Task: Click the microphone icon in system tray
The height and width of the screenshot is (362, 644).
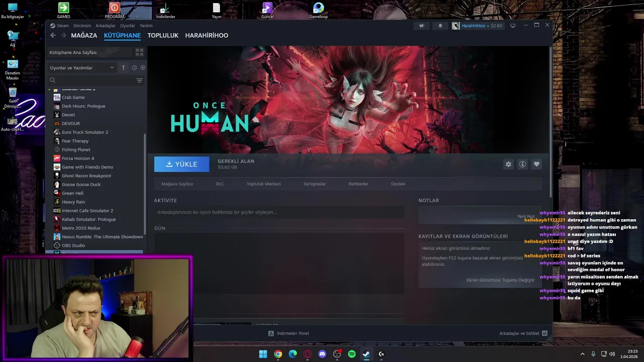Action: pyautogui.click(x=593, y=354)
